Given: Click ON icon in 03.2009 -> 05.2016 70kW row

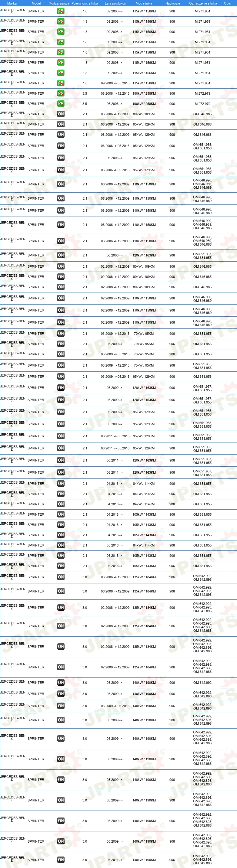Looking at the screenshot, I should click(x=61, y=354).
